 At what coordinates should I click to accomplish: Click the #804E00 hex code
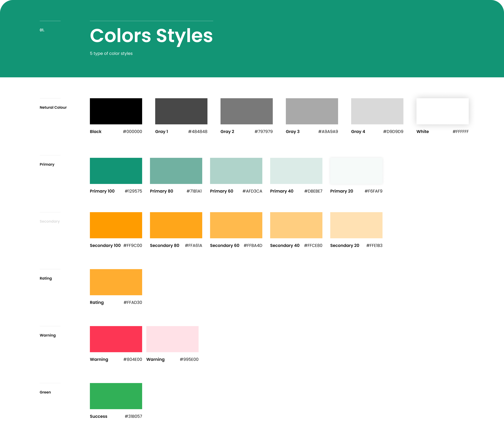[133, 359]
